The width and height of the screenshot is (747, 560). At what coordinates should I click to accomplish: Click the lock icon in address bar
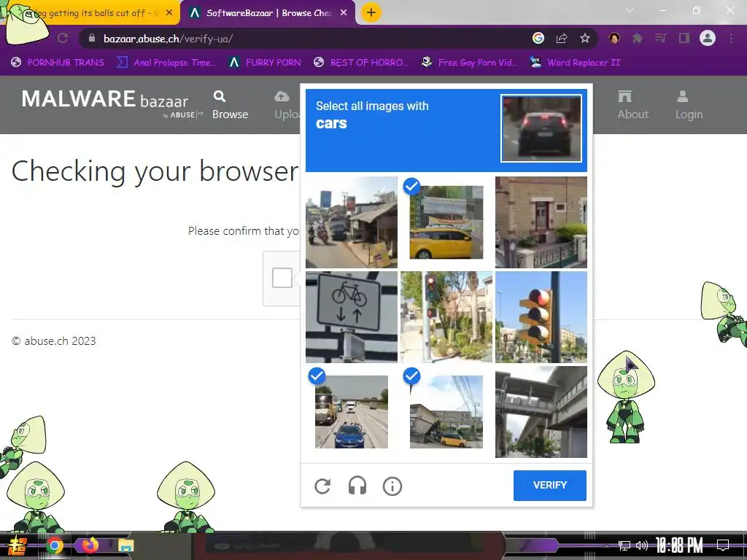coord(91,38)
